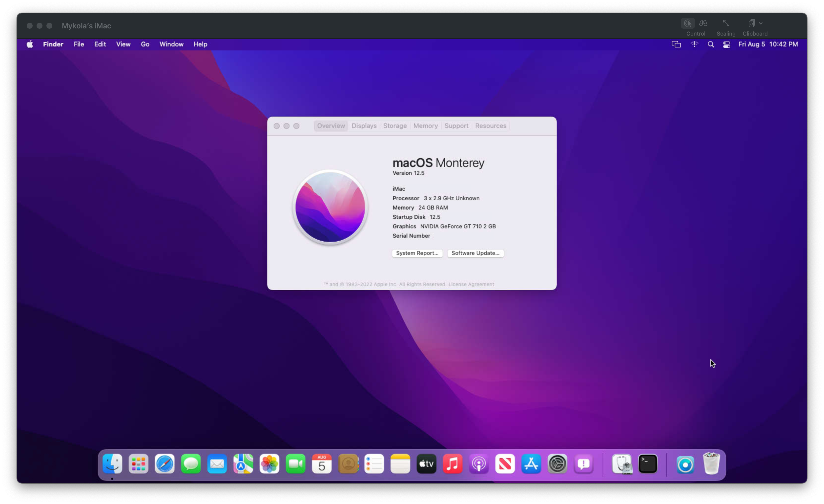Open Terminal from the Dock
Image resolution: width=824 pixels, height=504 pixels.
coord(648,464)
